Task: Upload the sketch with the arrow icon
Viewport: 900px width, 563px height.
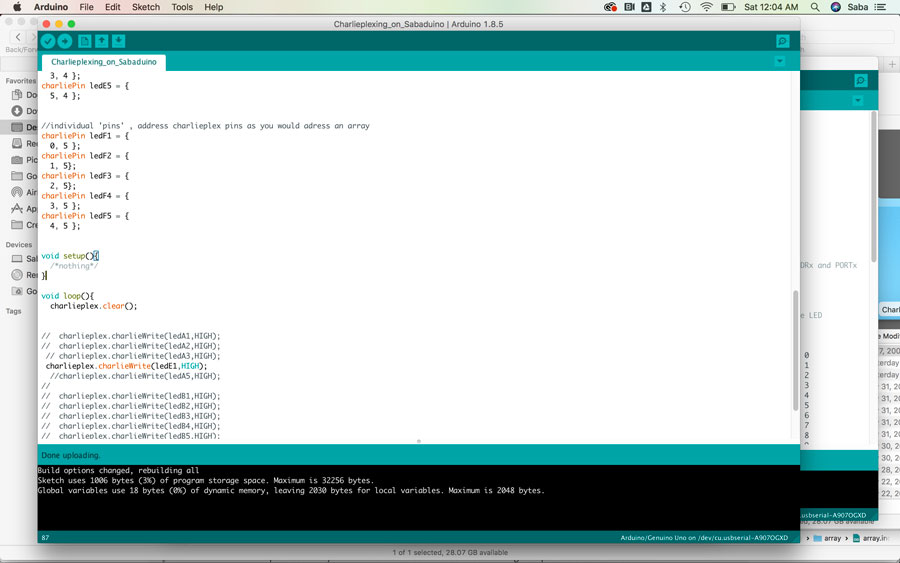Action: 65,41
